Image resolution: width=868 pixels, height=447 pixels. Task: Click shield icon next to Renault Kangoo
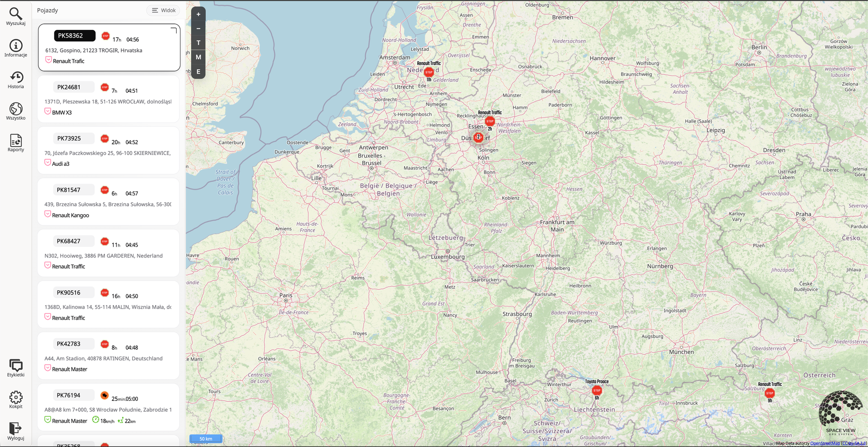pyautogui.click(x=47, y=214)
